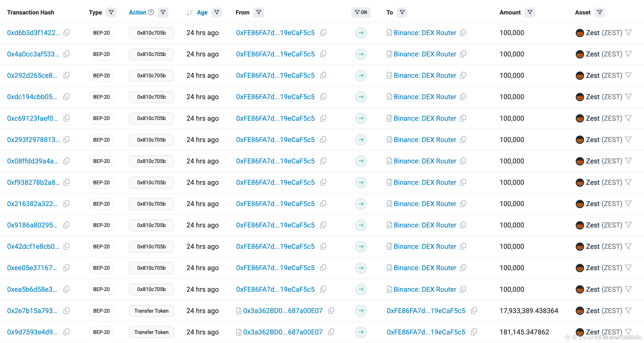644x343 pixels.
Task: Click the Transfer Token action in 0x2e7b15a793 row
Action: coord(151,311)
